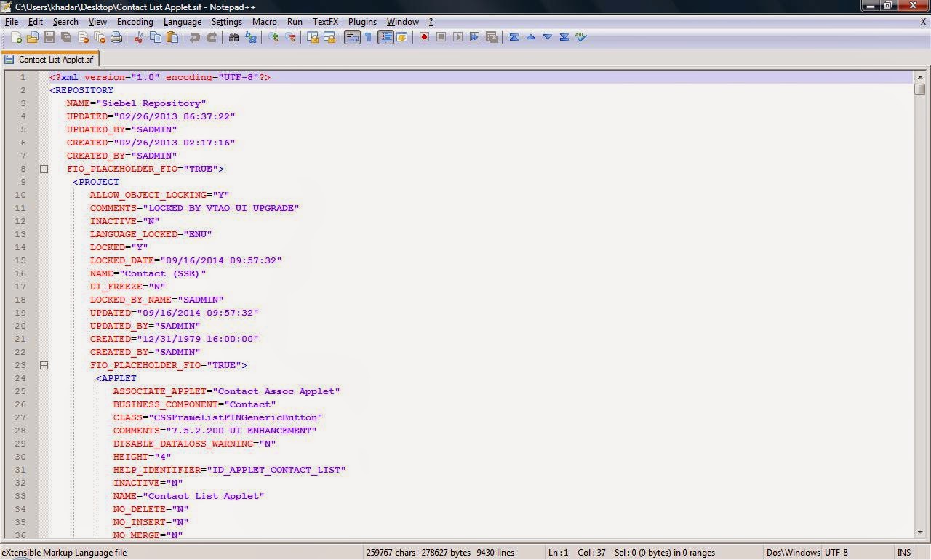
Task: Click the Playback macro button
Action: tap(457, 37)
